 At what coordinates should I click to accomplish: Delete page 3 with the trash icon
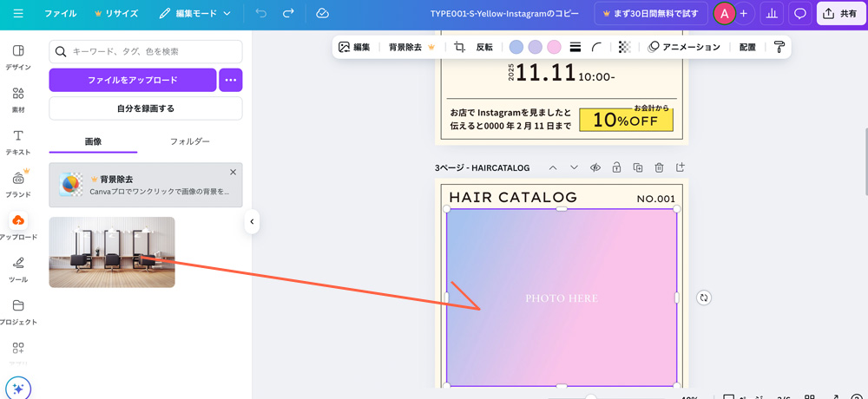[659, 167]
